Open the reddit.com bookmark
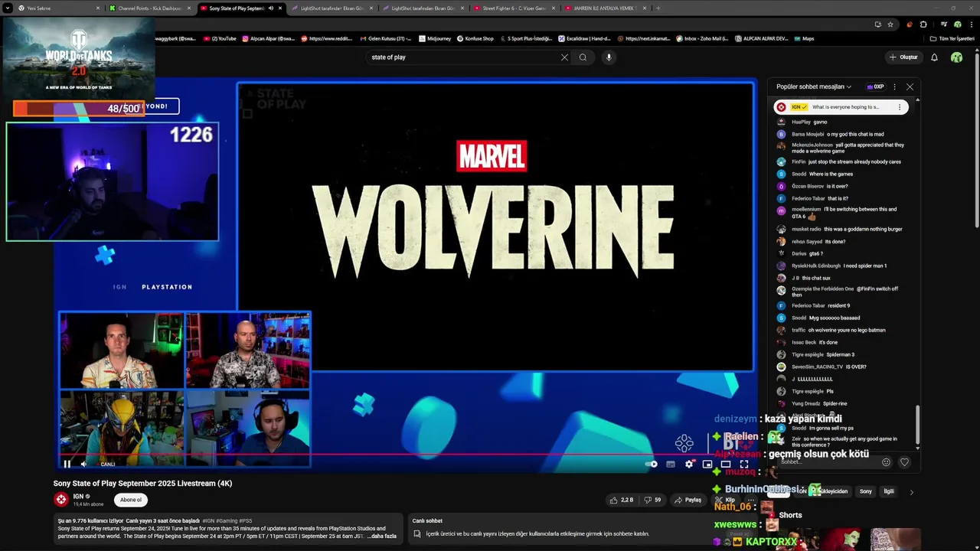980x551 pixels. point(327,38)
